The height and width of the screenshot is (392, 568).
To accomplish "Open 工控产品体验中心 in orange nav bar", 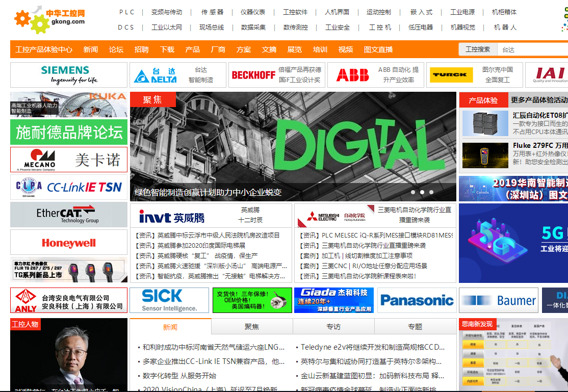I will (x=44, y=49).
